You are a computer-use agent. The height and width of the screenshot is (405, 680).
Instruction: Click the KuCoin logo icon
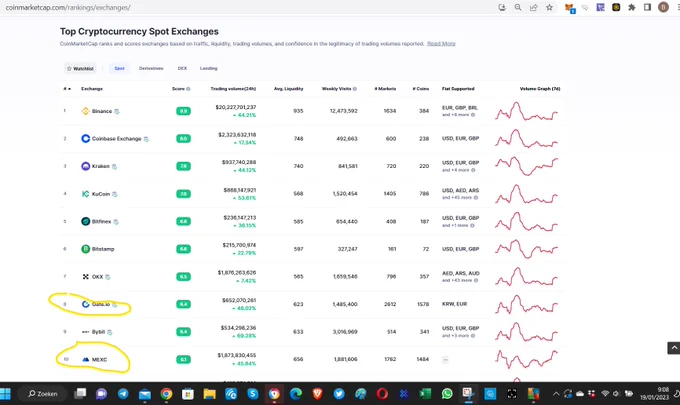point(85,194)
